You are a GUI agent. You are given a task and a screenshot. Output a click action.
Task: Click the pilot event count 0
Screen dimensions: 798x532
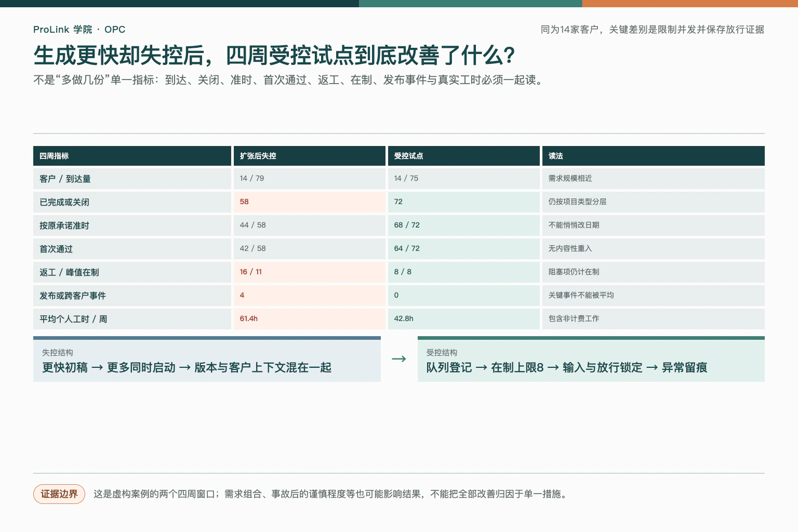coord(396,295)
